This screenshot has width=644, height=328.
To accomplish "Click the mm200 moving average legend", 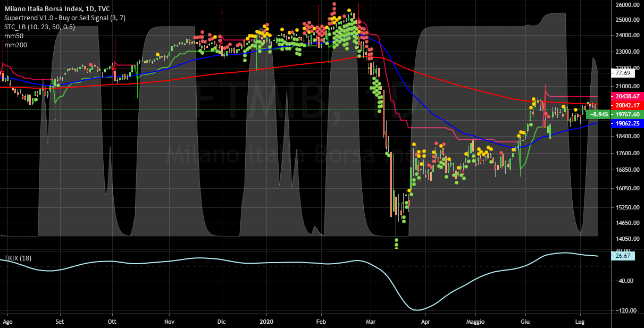I will [15, 46].
